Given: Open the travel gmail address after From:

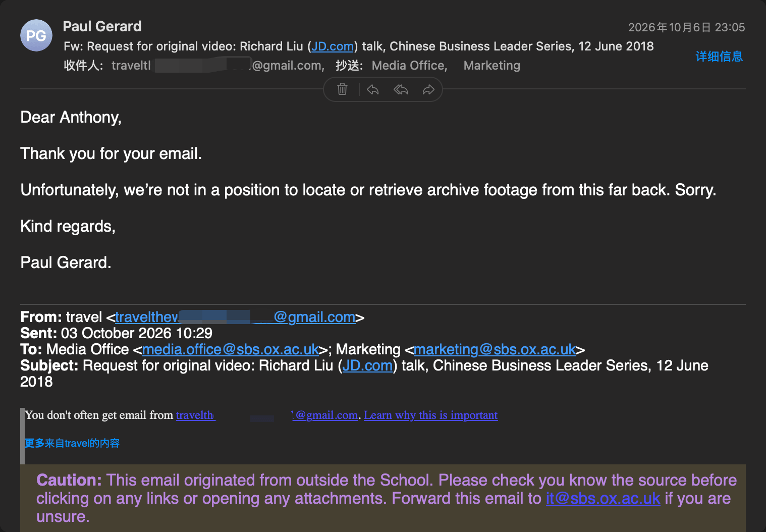Looking at the screenshot, I should (235, 317).
